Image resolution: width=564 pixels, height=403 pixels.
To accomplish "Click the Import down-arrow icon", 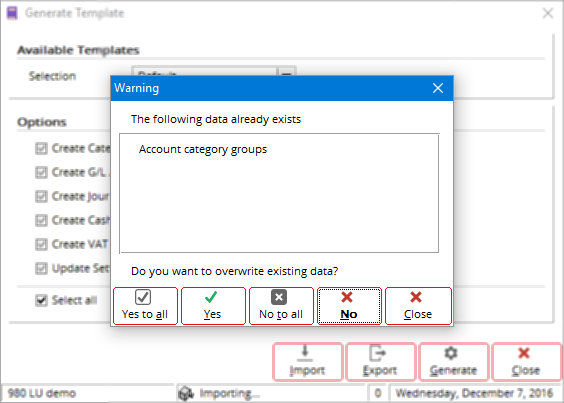I will coord(305,353).
